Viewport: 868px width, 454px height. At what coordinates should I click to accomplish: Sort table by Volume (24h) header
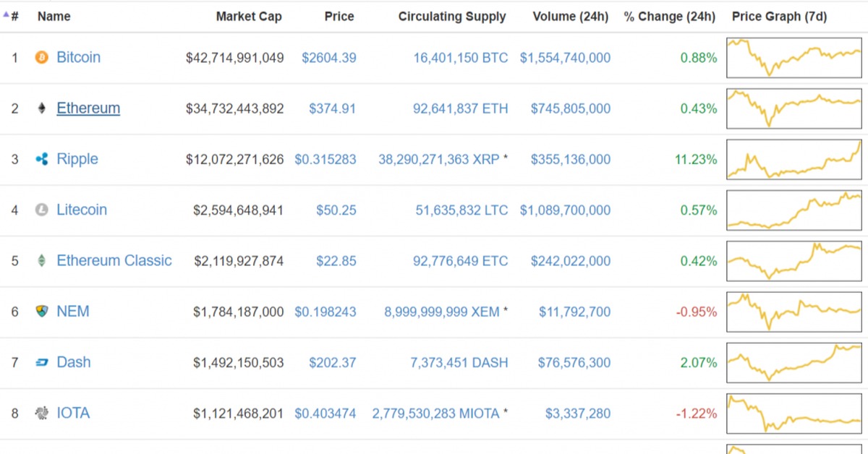(571, 16)
